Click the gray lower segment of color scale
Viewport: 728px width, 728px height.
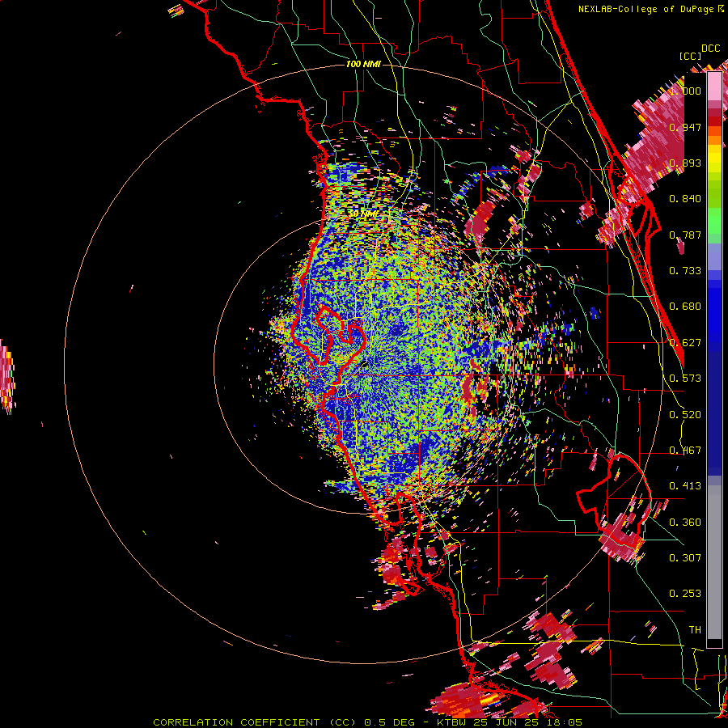coord(714,562)
